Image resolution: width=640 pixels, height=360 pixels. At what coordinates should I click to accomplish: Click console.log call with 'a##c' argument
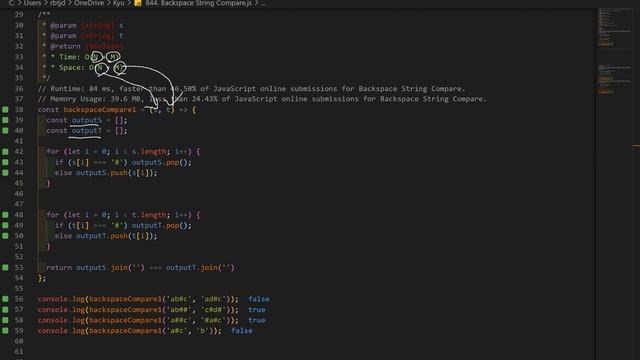pyautogui.click(x=138, y=320)
